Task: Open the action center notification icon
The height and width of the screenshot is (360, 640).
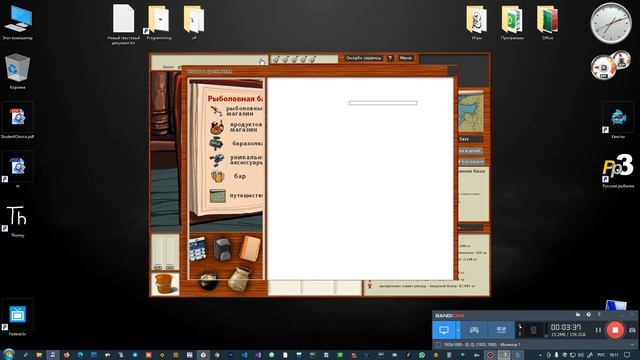Action: coord(627,355)
